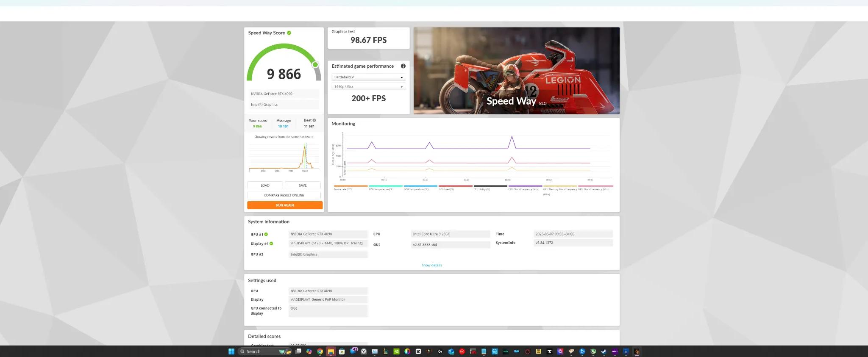Open Logitech G HUB from the taskbar

[x=440, y=351]
